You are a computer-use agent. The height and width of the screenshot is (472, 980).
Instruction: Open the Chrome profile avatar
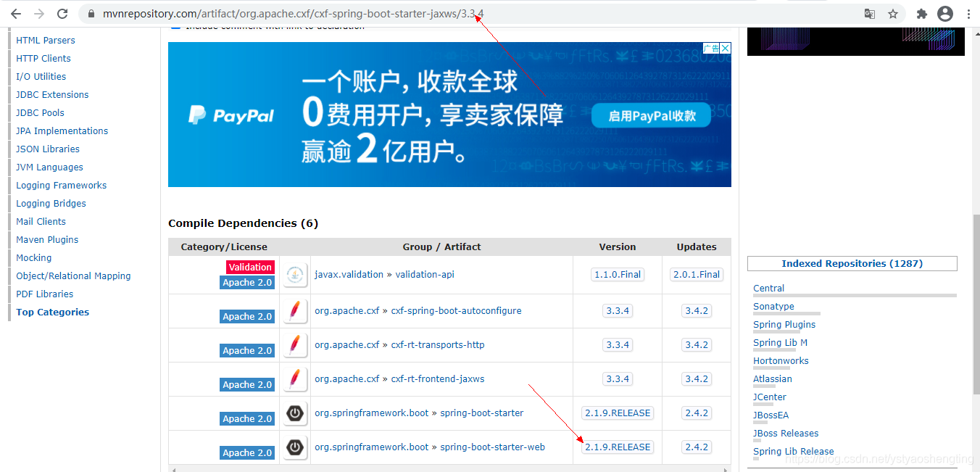944,13
